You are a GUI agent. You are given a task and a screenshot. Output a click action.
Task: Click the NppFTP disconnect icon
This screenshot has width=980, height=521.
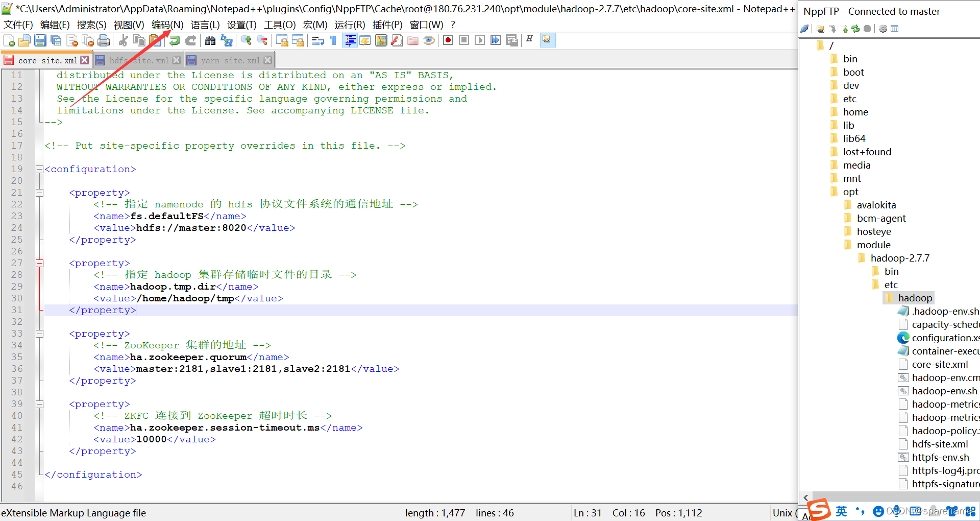(x=804, y=29)
